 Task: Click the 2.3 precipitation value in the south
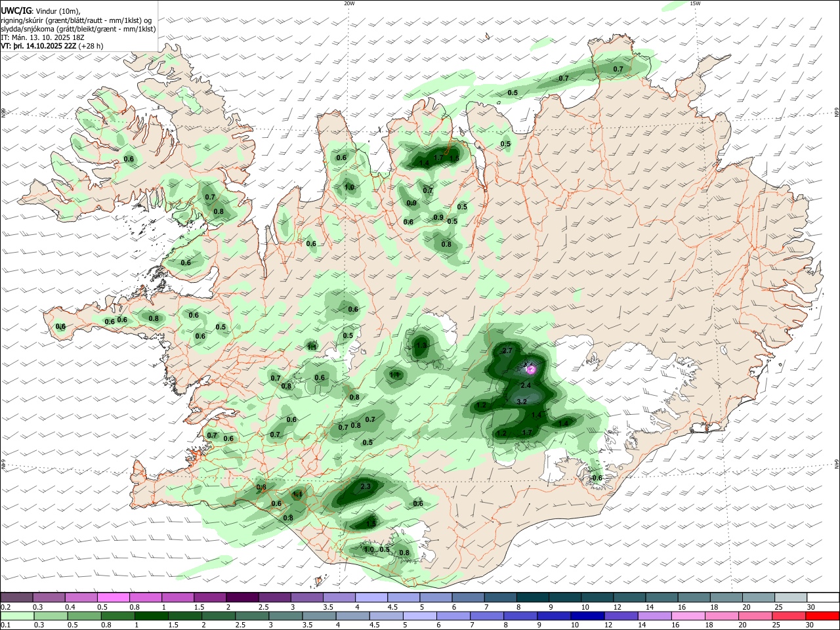[366, 486]
